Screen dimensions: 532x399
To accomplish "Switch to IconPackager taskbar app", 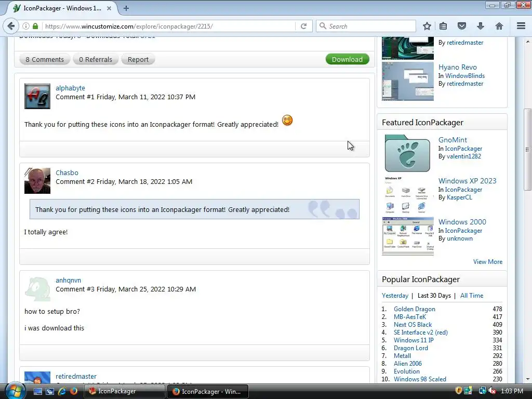I will [x=125, y=391].
